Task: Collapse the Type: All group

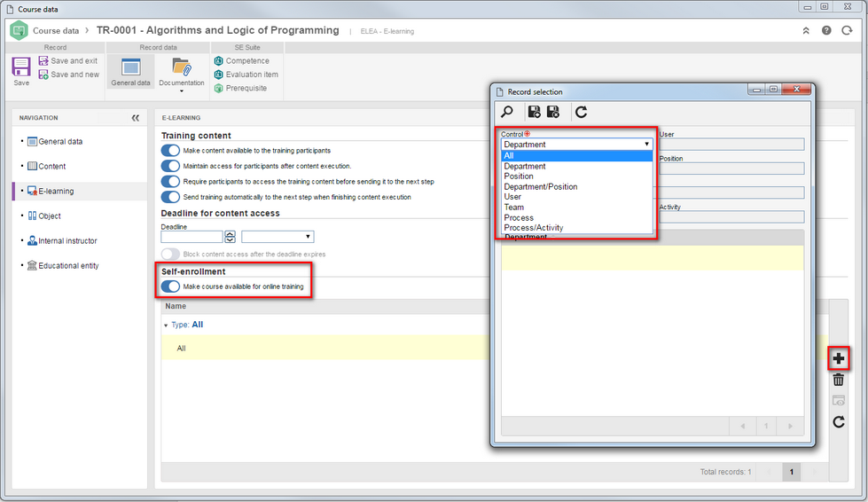Action: coord(166,326)
